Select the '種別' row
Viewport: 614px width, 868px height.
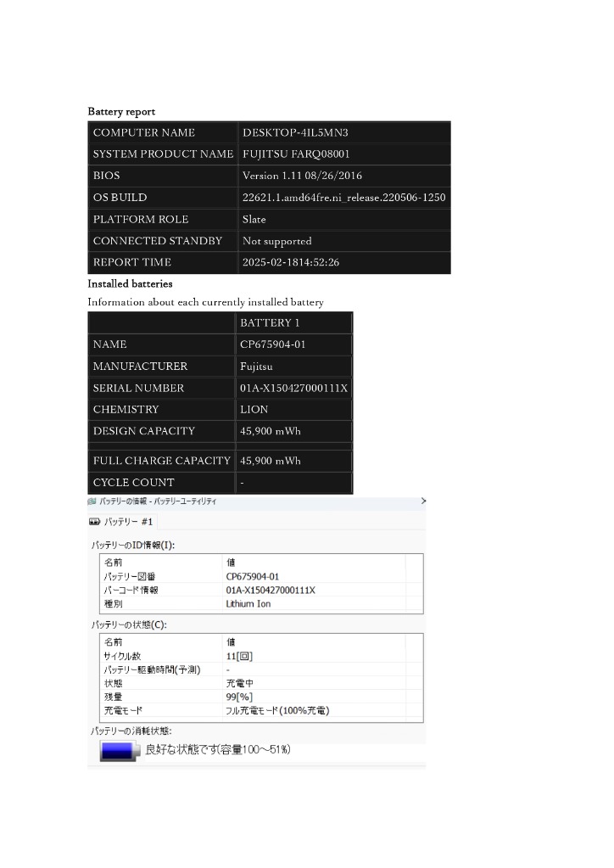(261, 603)
